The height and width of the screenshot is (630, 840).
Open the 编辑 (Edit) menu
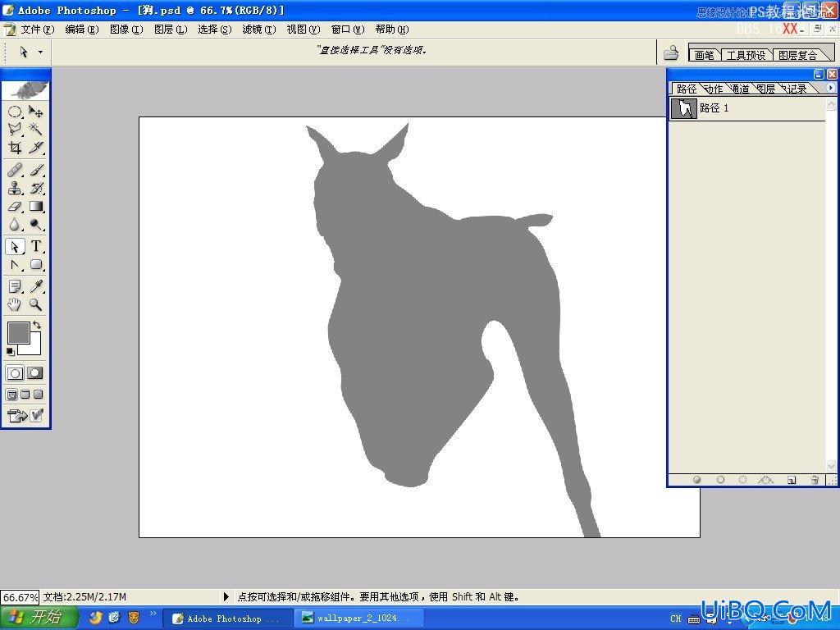coord(81,30)
